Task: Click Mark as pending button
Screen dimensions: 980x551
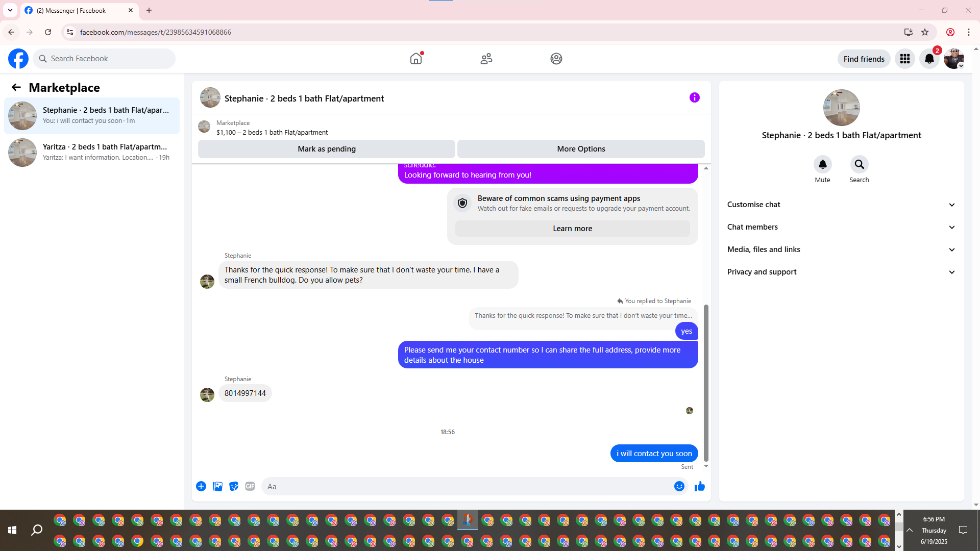Action: (327, 149)
